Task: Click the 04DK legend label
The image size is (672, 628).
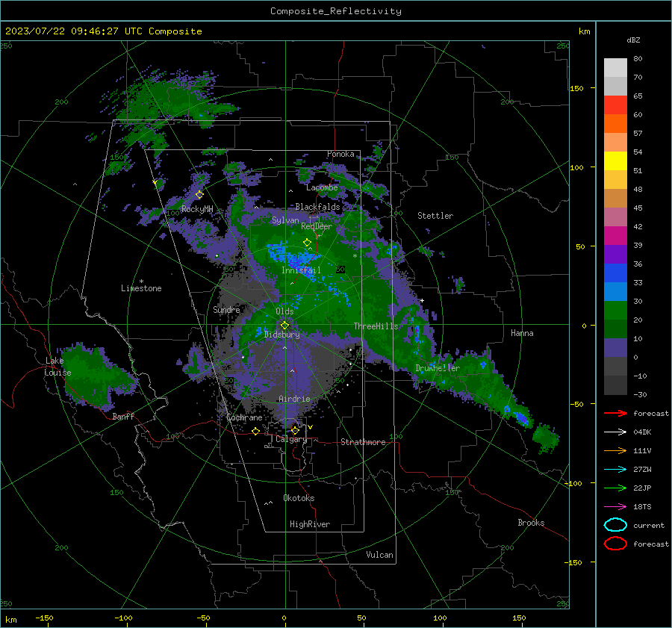Action: tap(642, 432)
